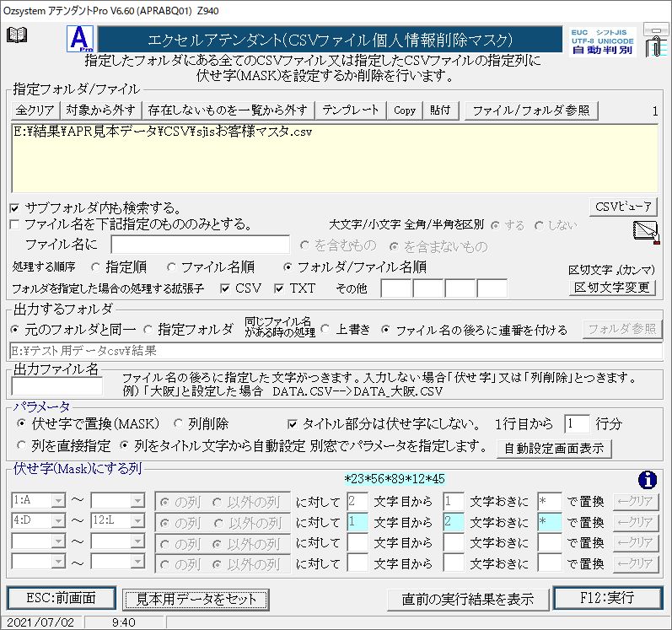The height and width of the screenshot is (630, 672).
Task: Open ファイル/フォルダ参照 browse button
Action: coord(531,110)
